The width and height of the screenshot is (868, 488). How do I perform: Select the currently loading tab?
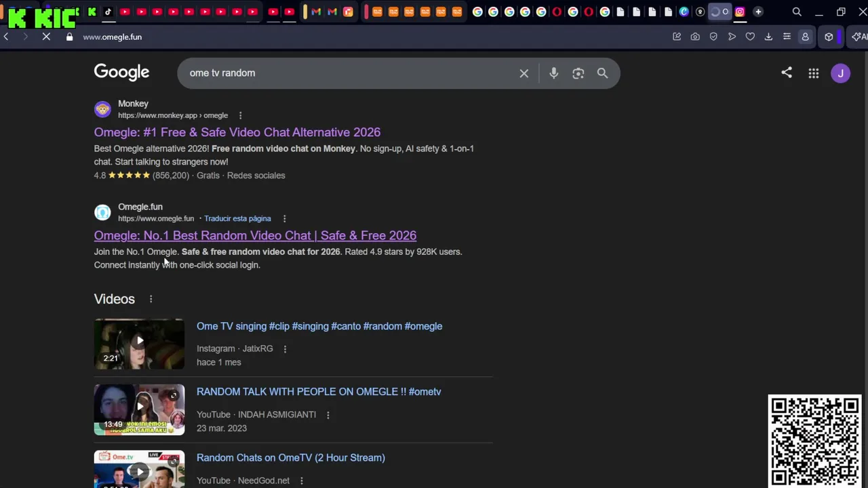point(719,12)
